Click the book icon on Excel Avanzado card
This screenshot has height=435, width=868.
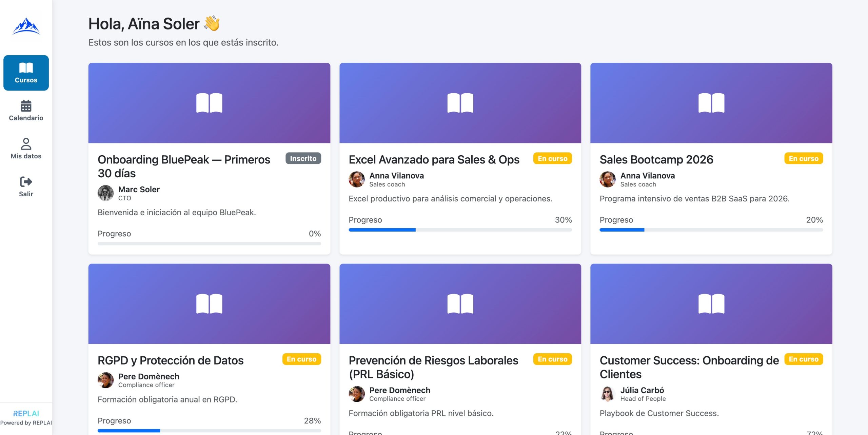(460, 103)
